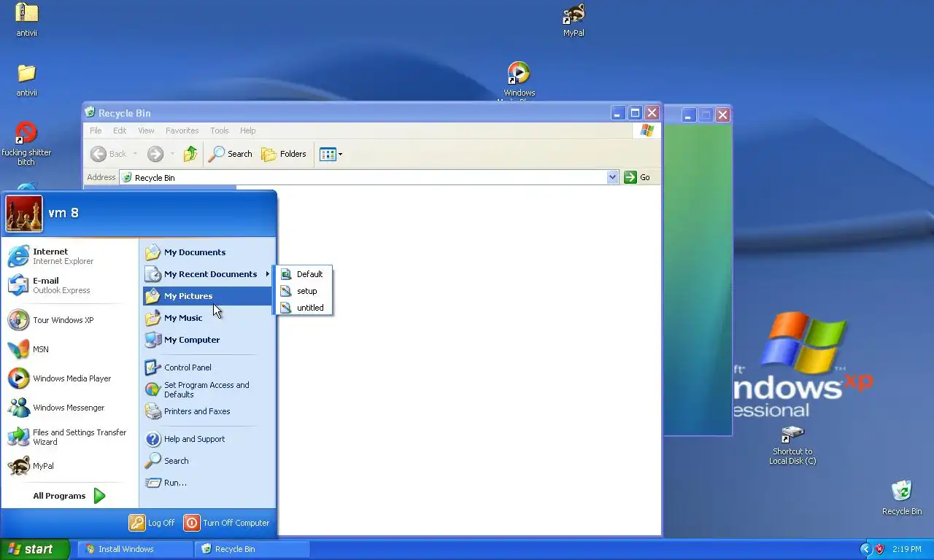Viewport: 934px width, 560px height.
Task: Select the antivii folder on desktop
Action: click(27, 80)
